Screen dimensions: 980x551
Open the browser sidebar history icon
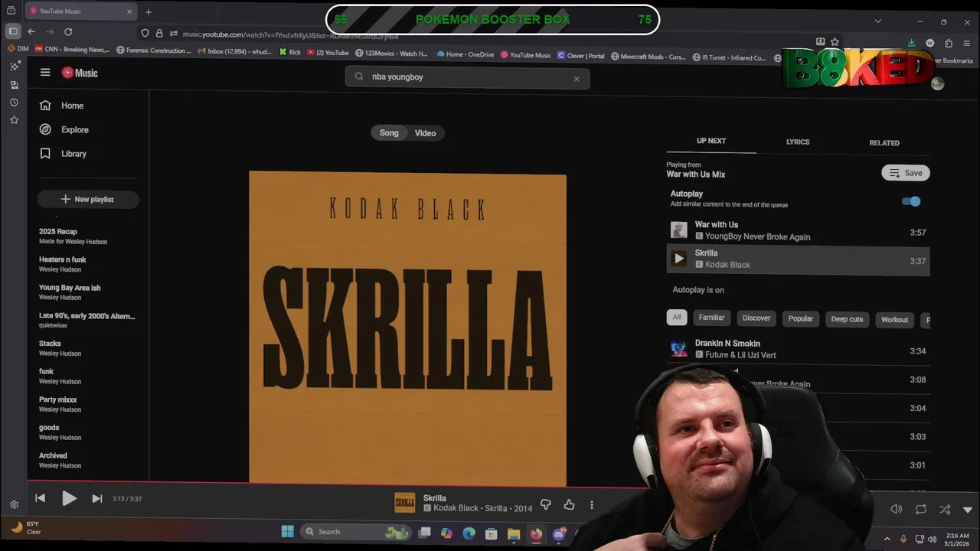(14, 102)
